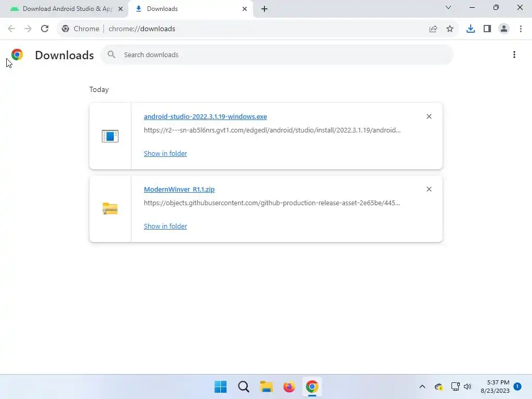Open the new tab plus button
532x399 pixels.
pos(264,9)
